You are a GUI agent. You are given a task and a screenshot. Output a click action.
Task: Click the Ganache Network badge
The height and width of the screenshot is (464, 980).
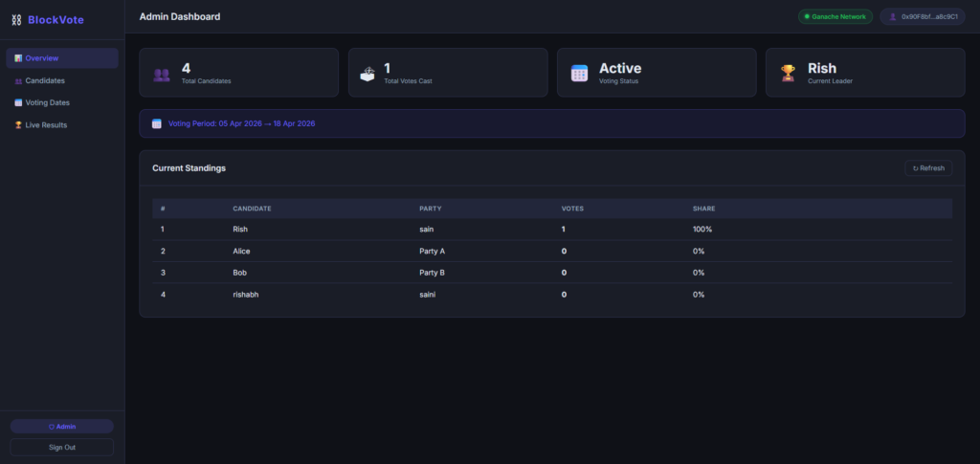(836, 16)
